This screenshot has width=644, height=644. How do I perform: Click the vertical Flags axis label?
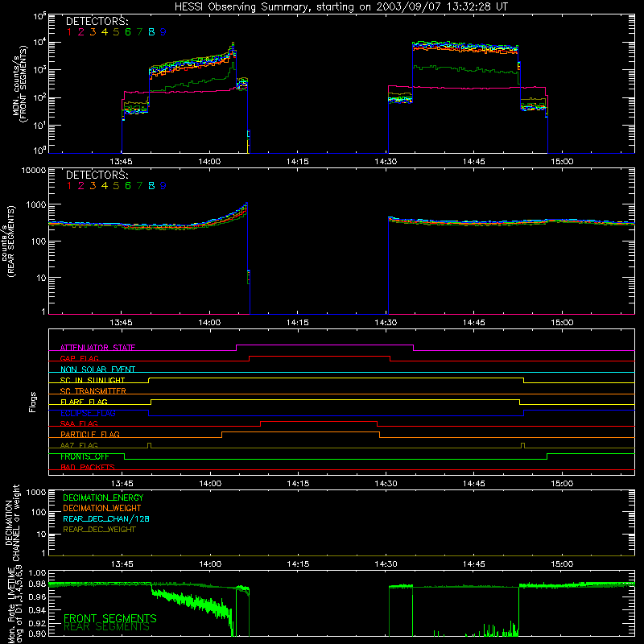(33, 402)
